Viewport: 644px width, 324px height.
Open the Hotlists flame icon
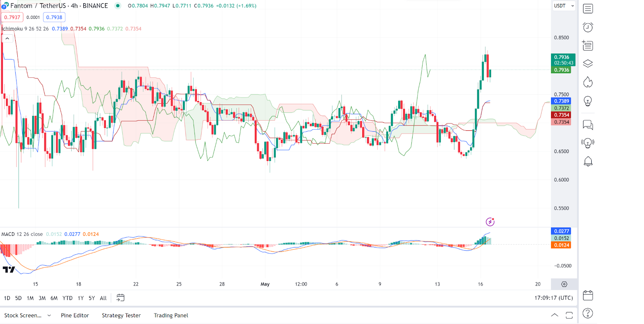click(588, 82)
